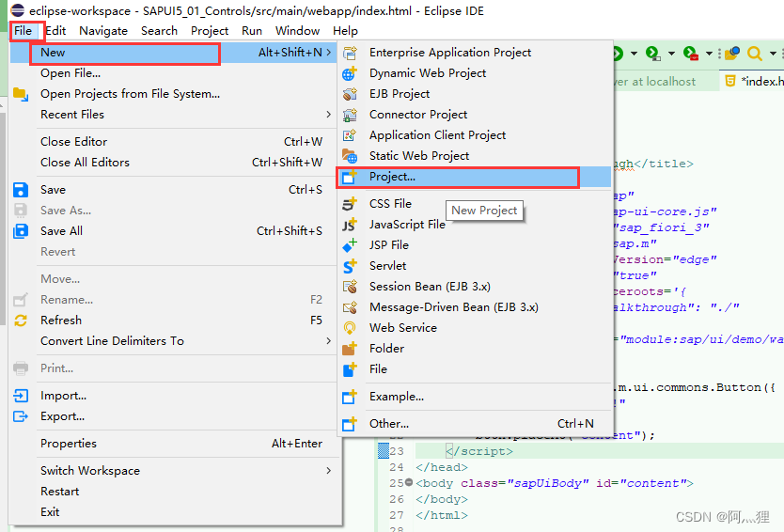The width and height of the screenshot is (784, 532).
Task: Open the Navigate menu
Action: [103, 30]
